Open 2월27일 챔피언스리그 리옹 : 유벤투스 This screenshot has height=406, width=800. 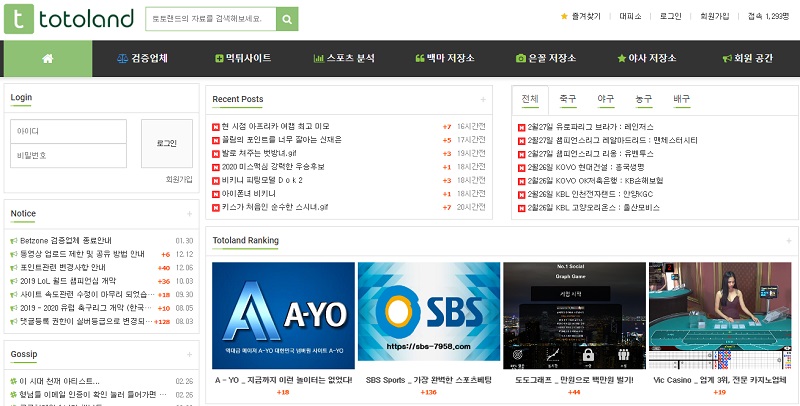[x=590, y=154]
